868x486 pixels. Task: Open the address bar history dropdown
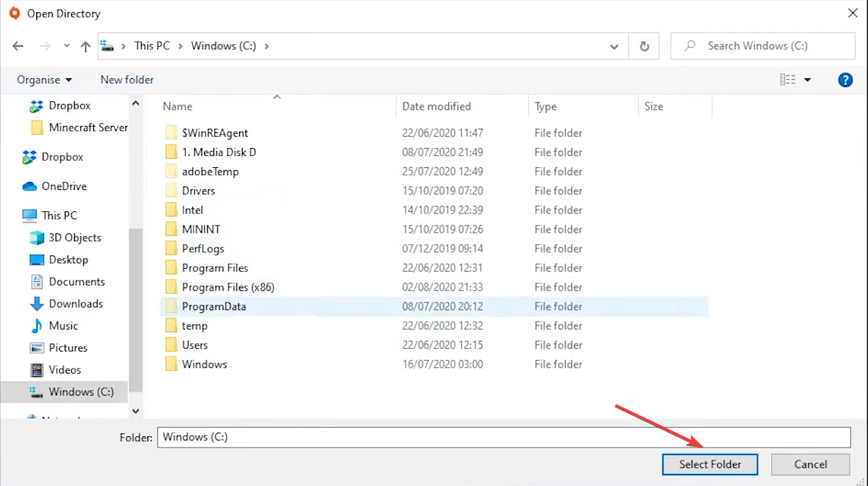point(614,46)
